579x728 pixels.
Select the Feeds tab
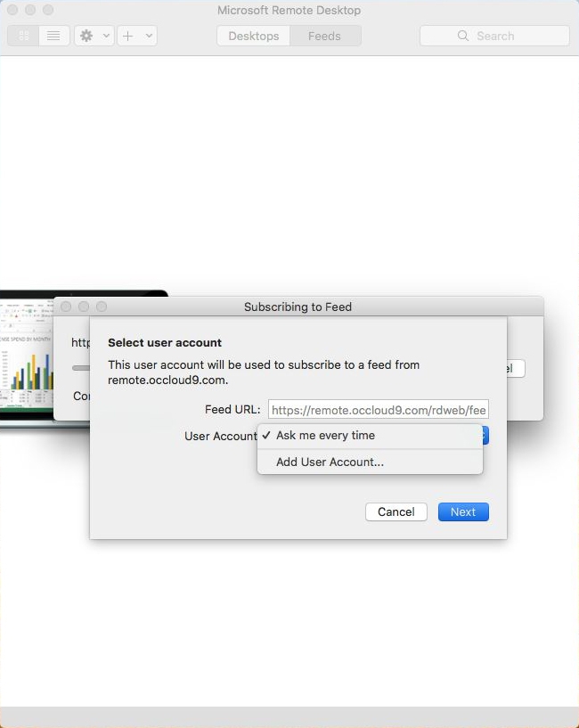tap(324, 36)
